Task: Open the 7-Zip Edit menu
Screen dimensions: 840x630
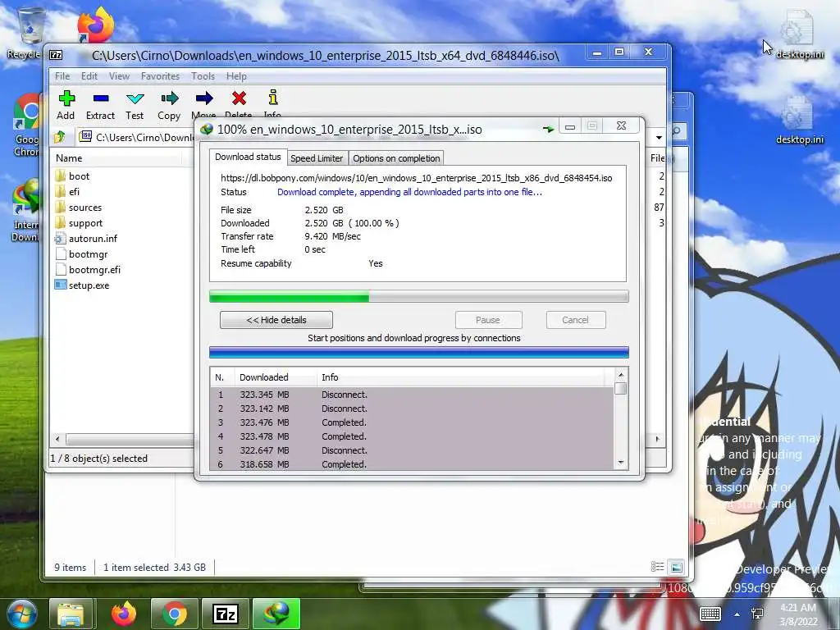Action: (x=89, y=76)
